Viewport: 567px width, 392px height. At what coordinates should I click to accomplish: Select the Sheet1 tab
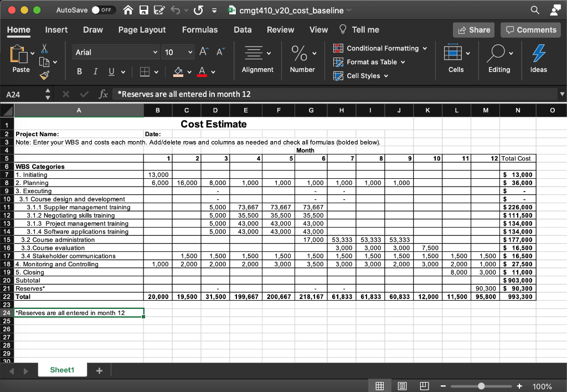62,370
